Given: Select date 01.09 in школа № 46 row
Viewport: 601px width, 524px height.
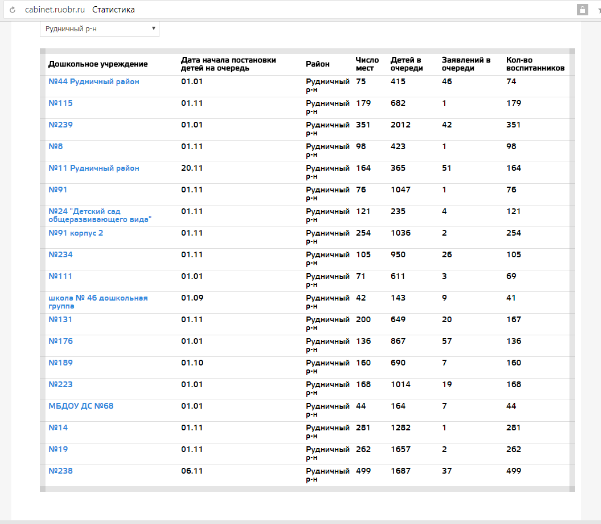Looking at the screenshot, I should tap(192, 298).
